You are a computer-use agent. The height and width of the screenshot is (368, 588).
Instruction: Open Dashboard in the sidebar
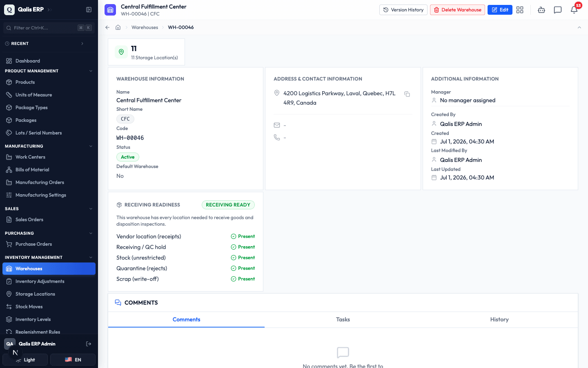49,61
